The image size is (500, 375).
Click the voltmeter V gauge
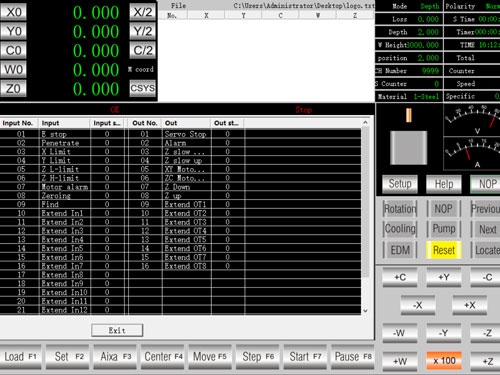pos(472,120)
